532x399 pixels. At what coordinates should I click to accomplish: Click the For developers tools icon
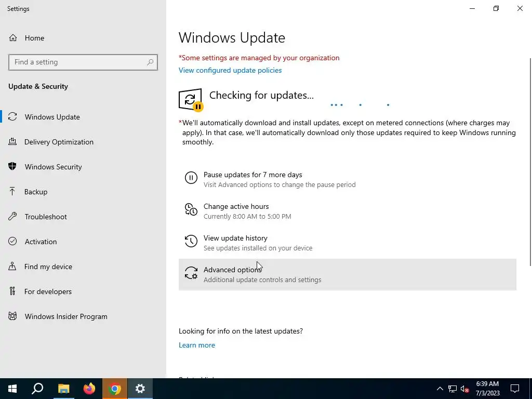[12, 291]
